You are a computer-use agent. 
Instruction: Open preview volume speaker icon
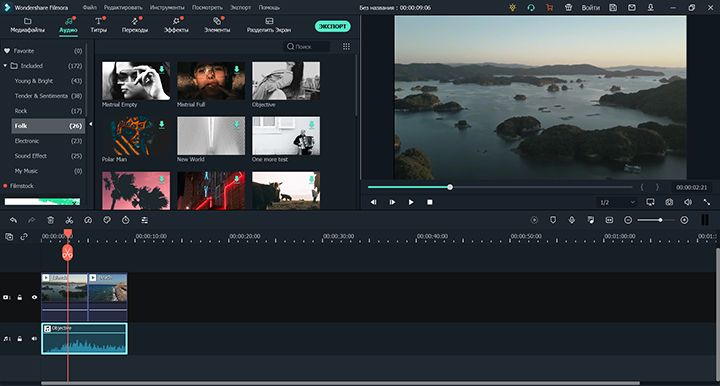[688, 202]
